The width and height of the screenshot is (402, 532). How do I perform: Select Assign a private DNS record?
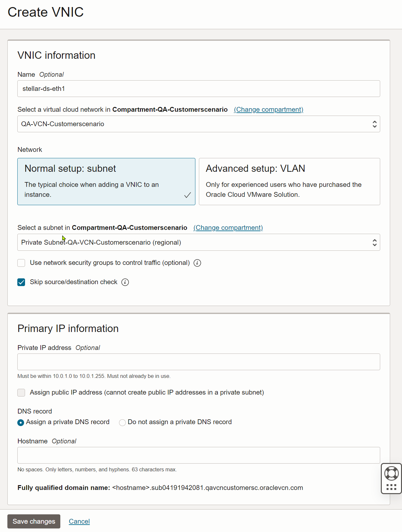click(21, 423)
